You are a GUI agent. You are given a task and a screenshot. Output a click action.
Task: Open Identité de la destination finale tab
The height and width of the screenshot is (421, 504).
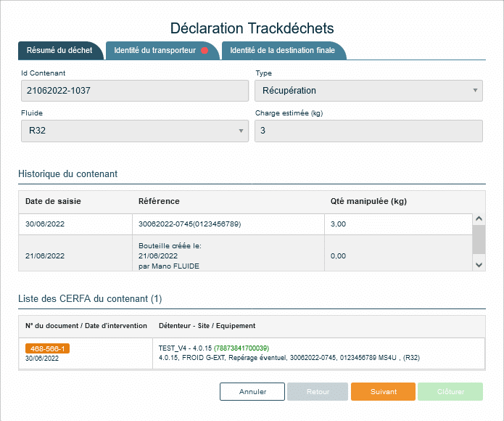282,51
